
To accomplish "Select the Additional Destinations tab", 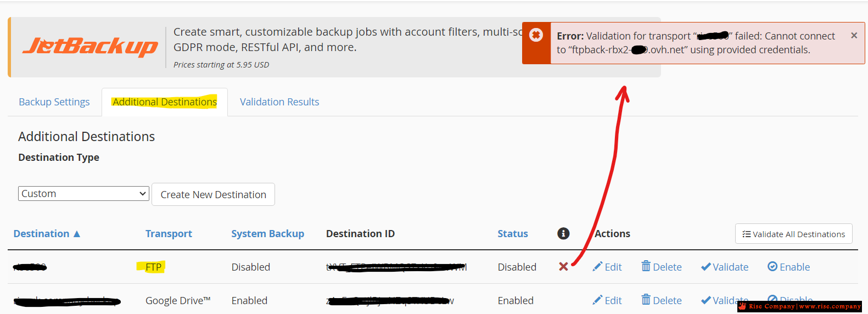I will coord(165,102).
